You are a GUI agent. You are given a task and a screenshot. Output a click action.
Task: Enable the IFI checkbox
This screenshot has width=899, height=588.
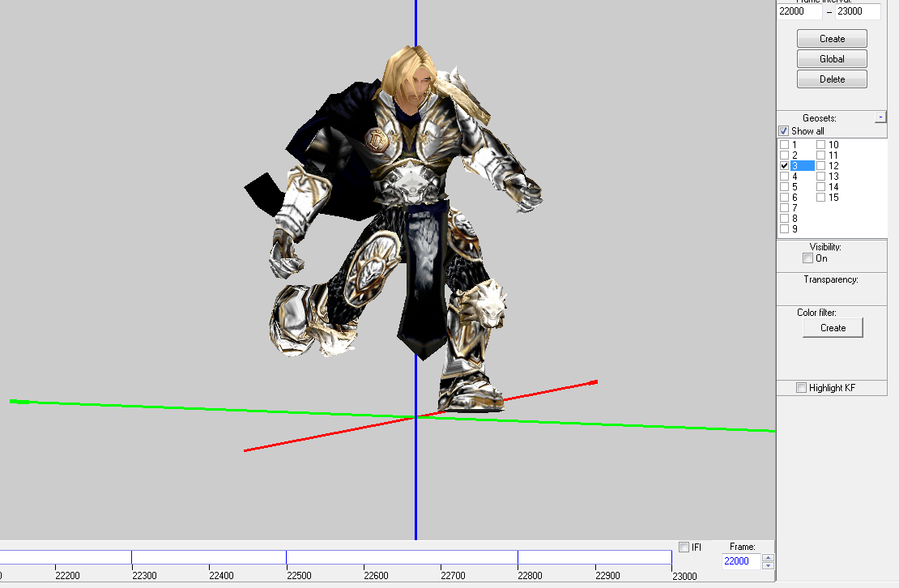click(684, 548)
